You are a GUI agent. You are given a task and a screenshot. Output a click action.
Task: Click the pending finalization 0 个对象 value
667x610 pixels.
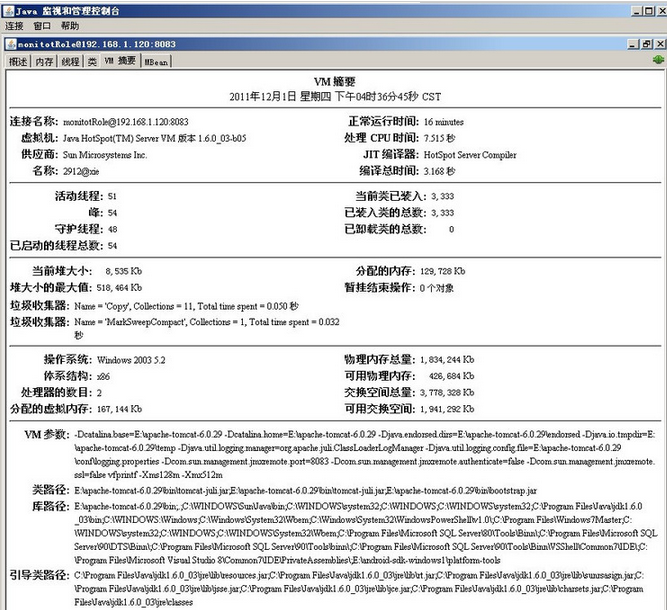437,288
